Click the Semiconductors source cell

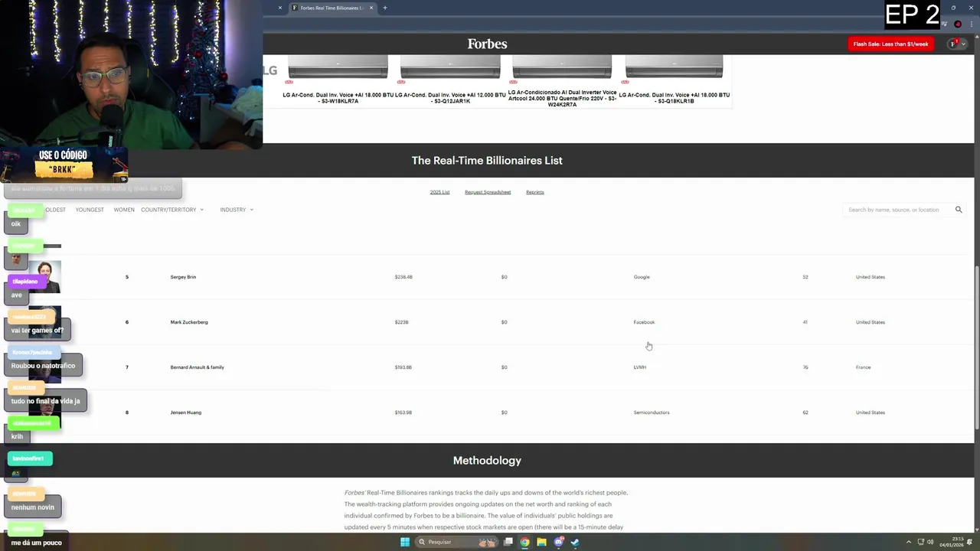652,412
